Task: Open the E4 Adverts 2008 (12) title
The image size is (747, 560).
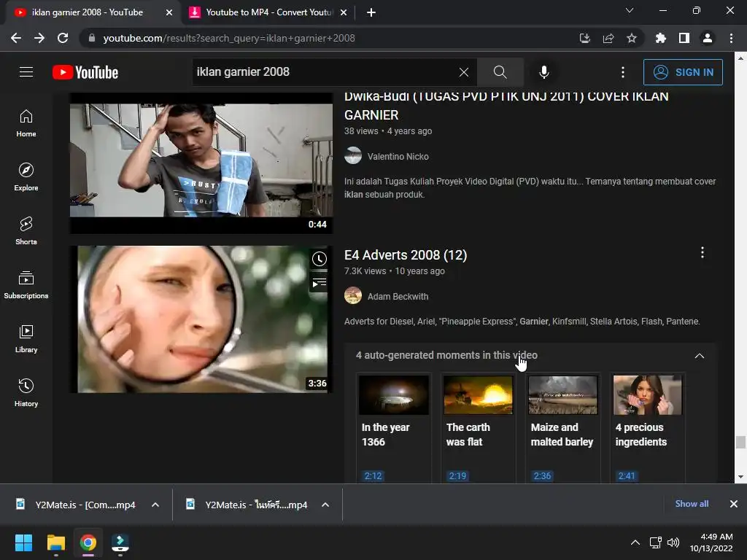Action: 406,255
